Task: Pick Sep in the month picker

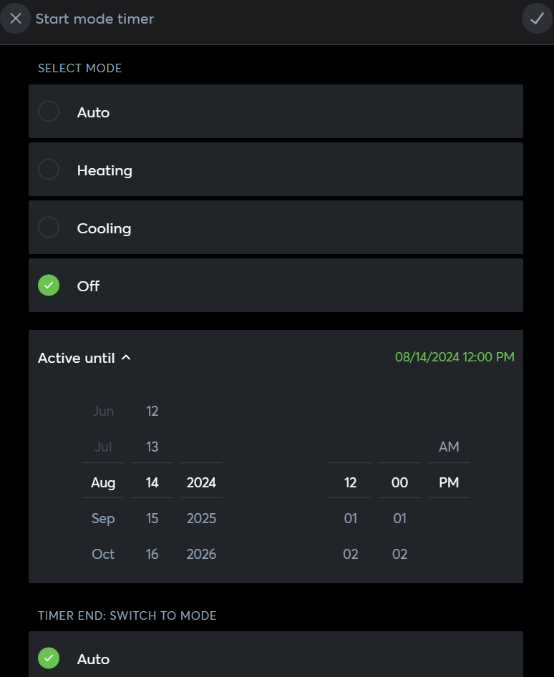Action: coord(103,518)
